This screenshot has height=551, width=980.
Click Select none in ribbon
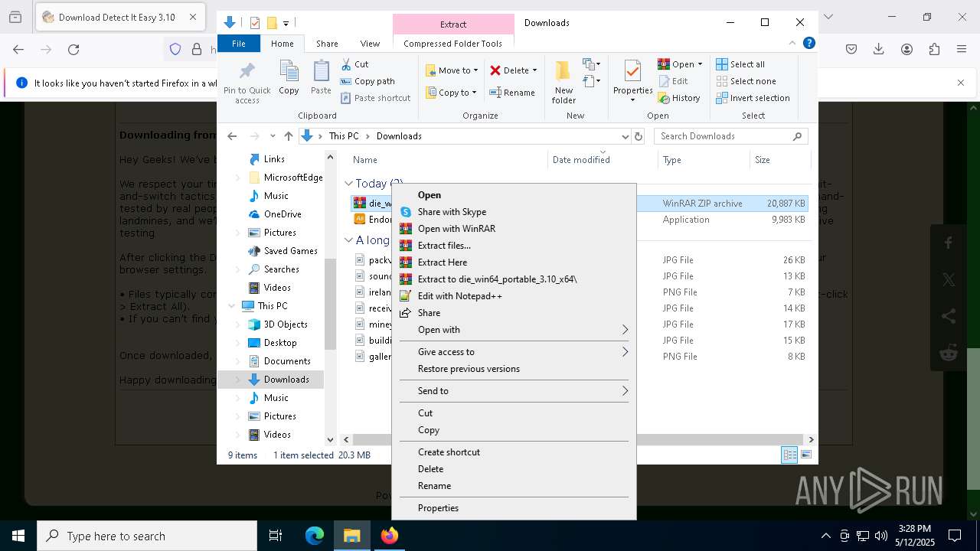[x=746, y=81]
